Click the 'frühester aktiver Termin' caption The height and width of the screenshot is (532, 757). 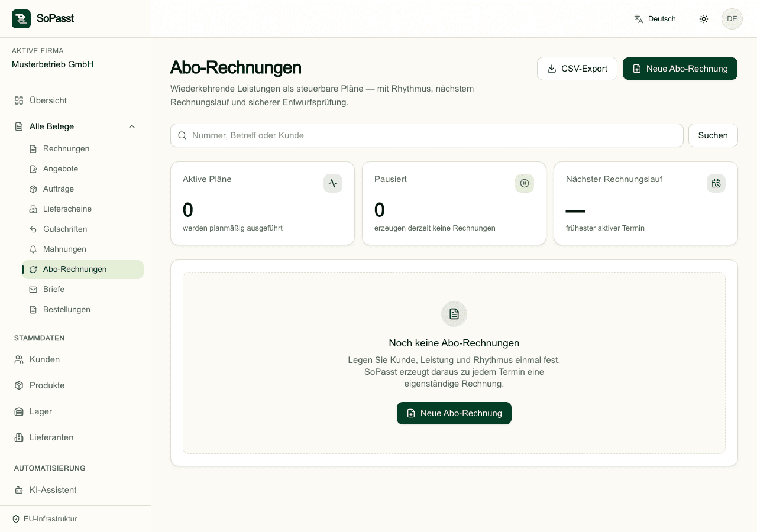click(x=605, y=228)
